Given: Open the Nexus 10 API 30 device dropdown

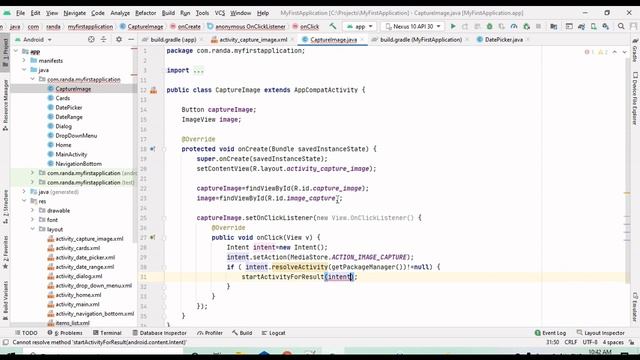Looking at the screenshot, I should point(413,27).
